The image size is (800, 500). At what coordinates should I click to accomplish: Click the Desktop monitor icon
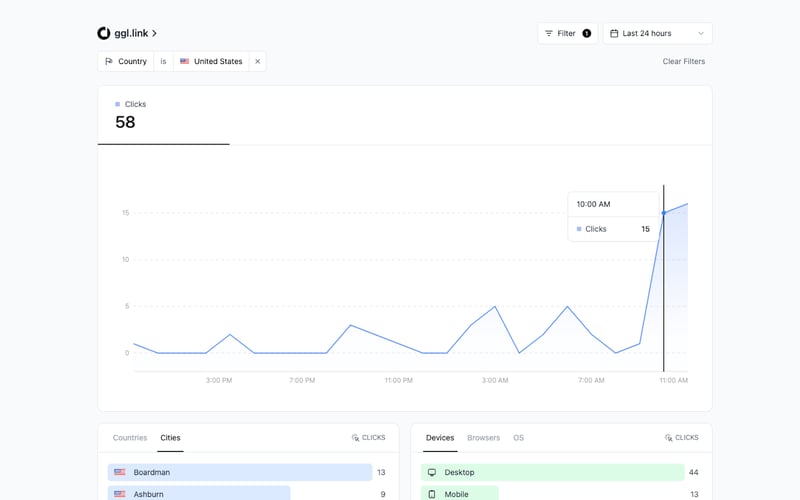point(432,472)
